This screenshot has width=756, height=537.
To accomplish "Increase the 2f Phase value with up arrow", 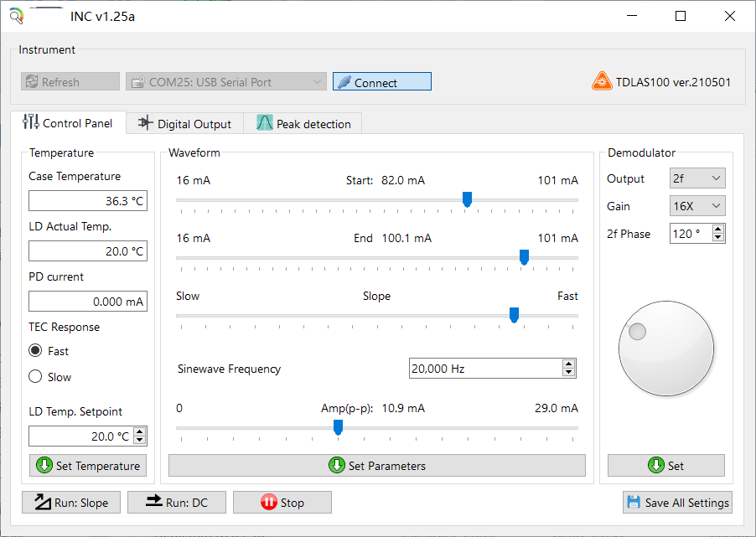I will coord(717,229).
